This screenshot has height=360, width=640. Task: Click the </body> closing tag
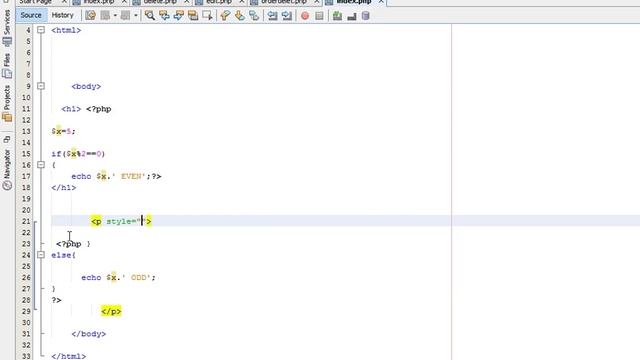89,334
